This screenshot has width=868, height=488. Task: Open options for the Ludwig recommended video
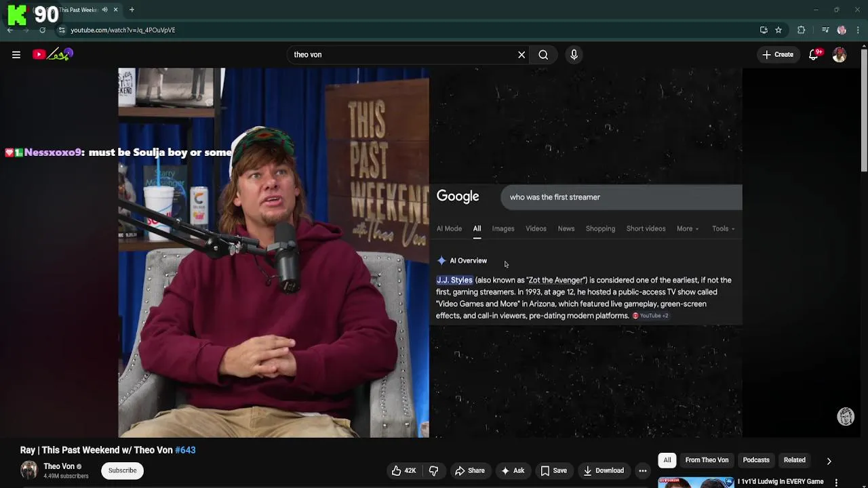pos(836,483)
